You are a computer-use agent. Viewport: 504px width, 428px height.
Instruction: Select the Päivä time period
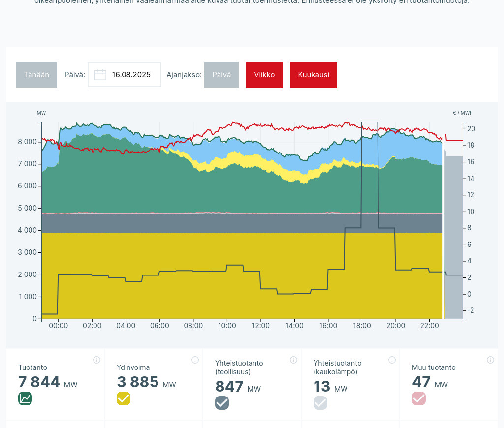[x=221, y=75]
